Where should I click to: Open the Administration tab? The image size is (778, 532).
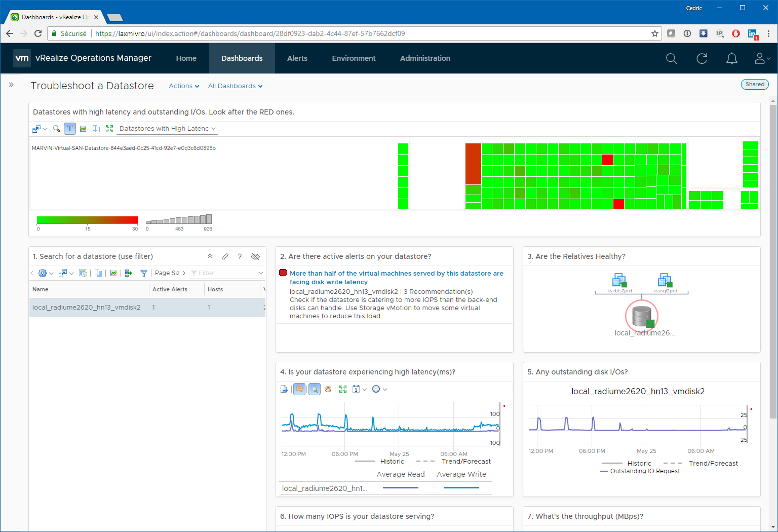click(425, 58)
